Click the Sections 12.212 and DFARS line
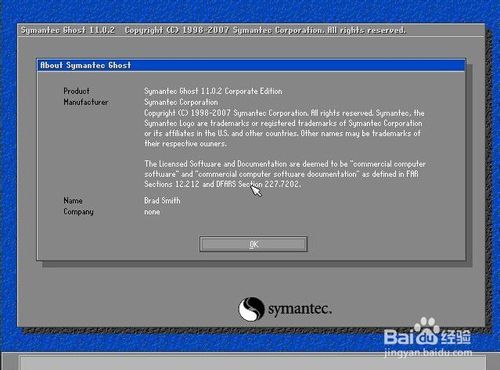 click(x=222, y=184)
